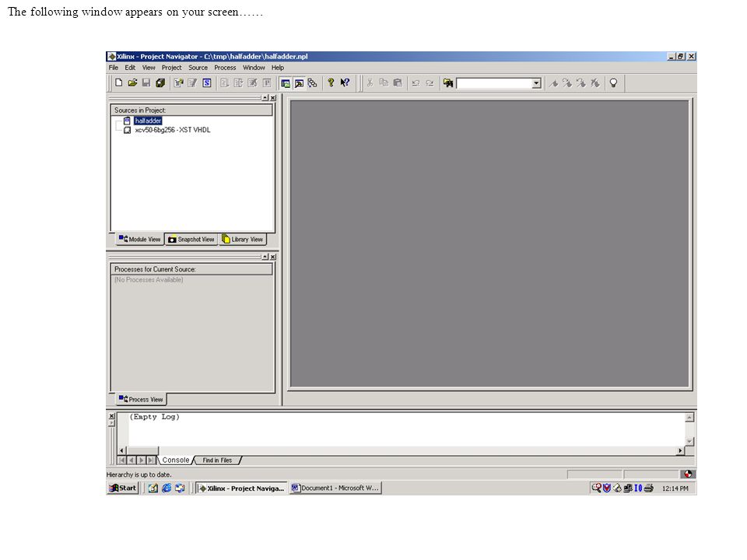Viewport: 747px width, 560px height.
Task: Expand the Sources in Project pane with its arrow button
Action: click(x=265, y=98)
